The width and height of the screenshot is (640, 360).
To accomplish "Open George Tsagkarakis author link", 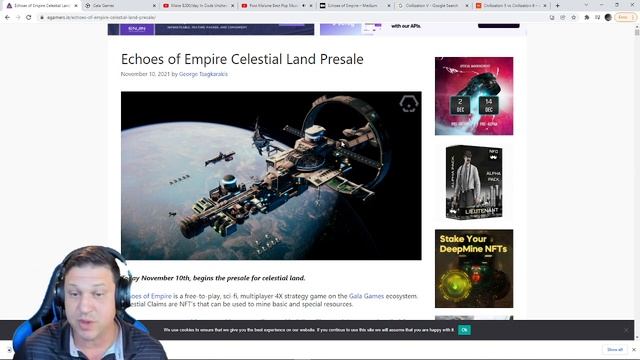I will (x=203, y=74).
